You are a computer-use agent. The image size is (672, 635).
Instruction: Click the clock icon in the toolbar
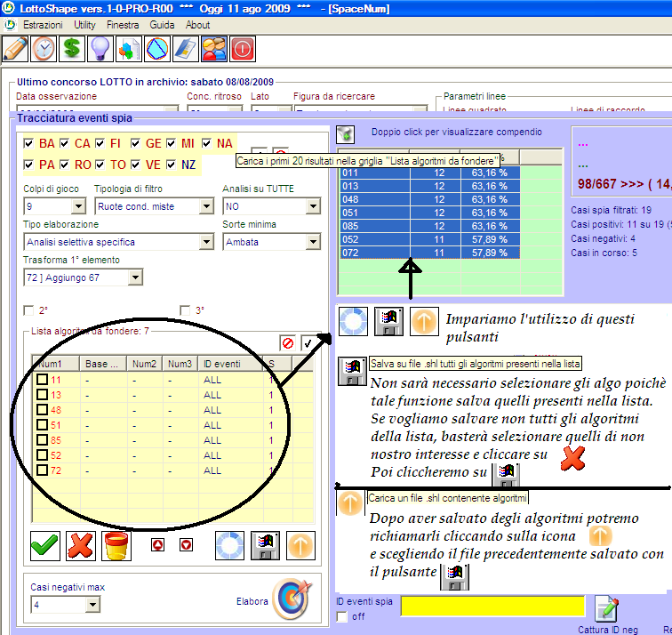44,49
